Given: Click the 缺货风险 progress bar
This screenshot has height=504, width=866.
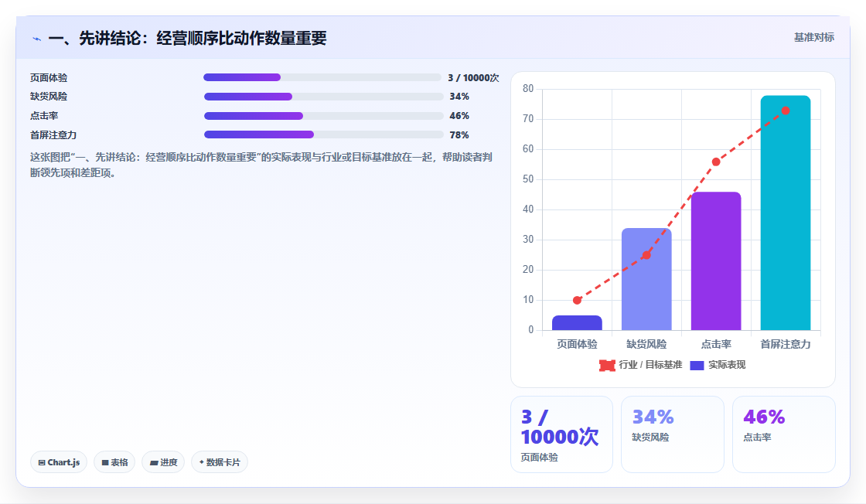Looking at the screenshot, I should coord(323,97).
